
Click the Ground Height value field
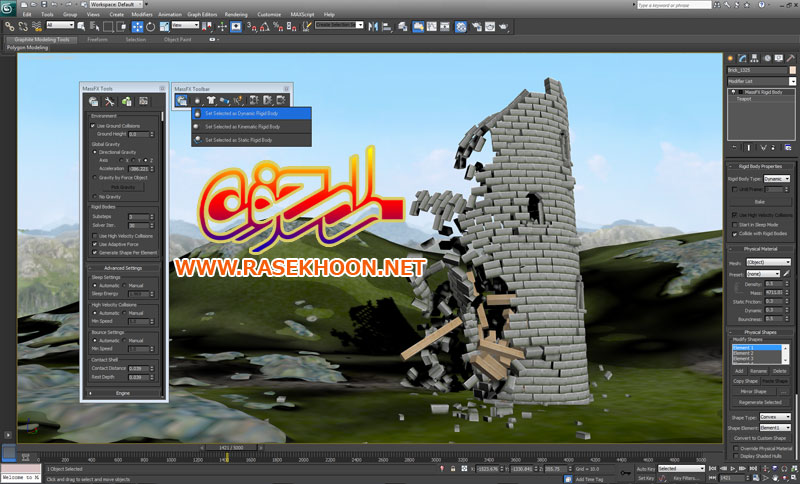(138, 134)
